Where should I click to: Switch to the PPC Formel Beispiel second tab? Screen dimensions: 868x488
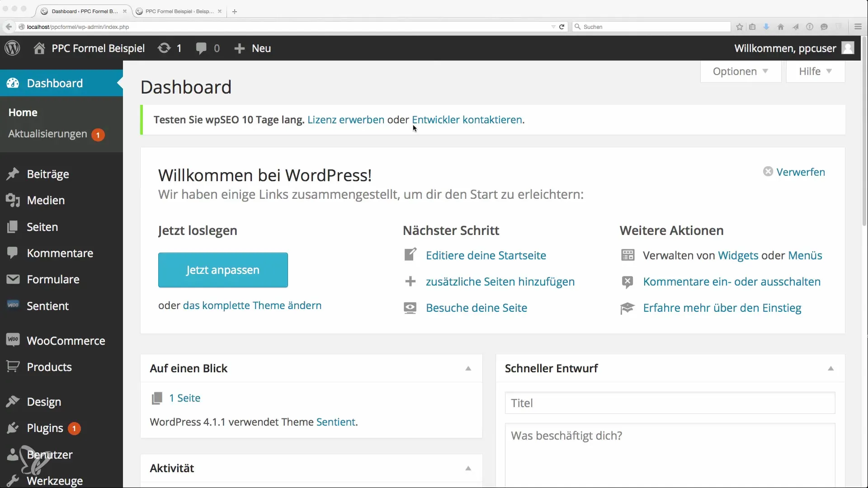point(179,11)
